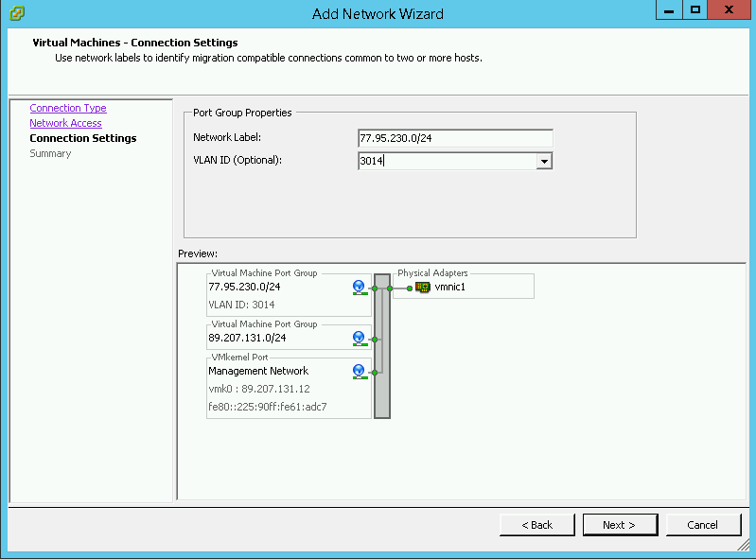Open the VLAN ID dropdown arrow
Viewport: 756px width, 559px height.
pyautogui.click(x=544, y=162)
